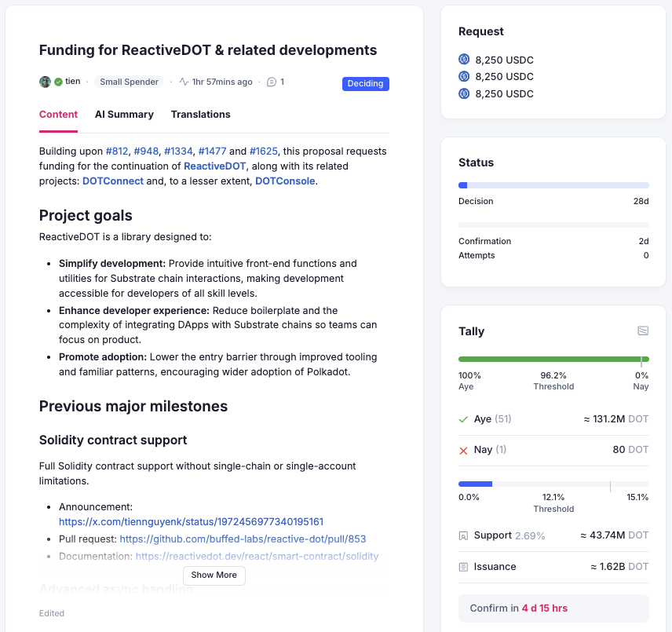Click the Issuance icon in Tally
This screenshot has height=632, width=672.
tap(463, 566)
